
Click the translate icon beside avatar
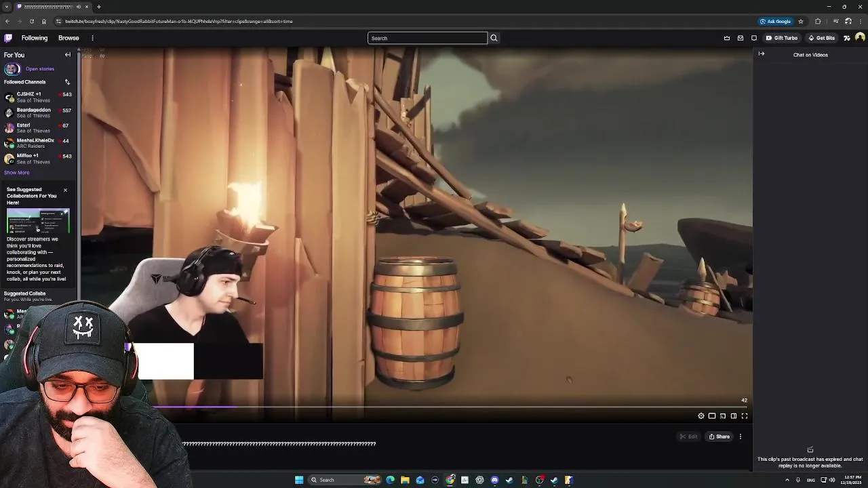(846, 38)
